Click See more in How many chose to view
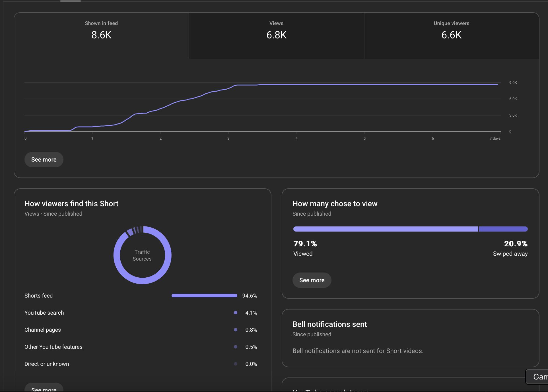Screen dimensions: 548x392 tap(312, 280)
